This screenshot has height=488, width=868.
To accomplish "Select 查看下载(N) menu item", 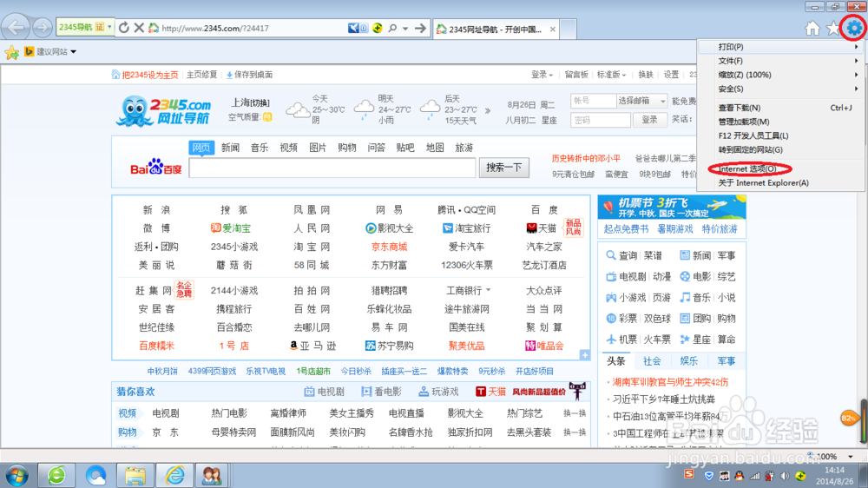I will click(780, 108).
